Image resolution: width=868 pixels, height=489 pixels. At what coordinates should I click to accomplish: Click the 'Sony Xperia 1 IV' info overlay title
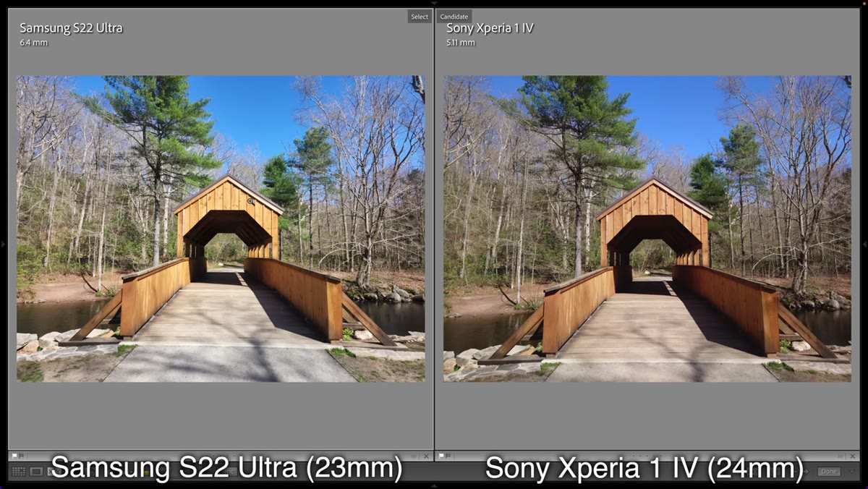pos(490,28)
